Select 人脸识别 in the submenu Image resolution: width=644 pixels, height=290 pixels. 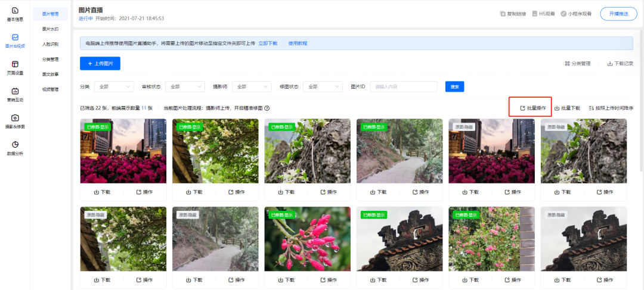click(50, 44)
